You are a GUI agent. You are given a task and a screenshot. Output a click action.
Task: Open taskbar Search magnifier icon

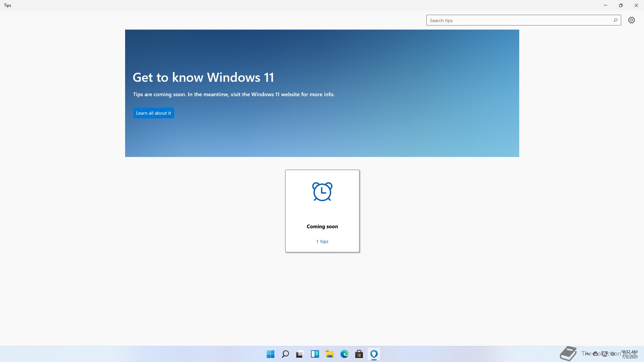tap(285, 354)
